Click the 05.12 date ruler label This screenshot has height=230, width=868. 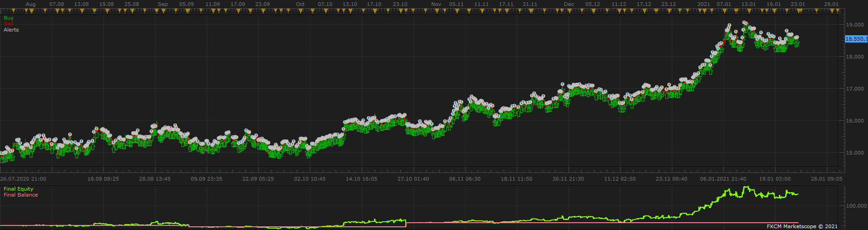593,4
